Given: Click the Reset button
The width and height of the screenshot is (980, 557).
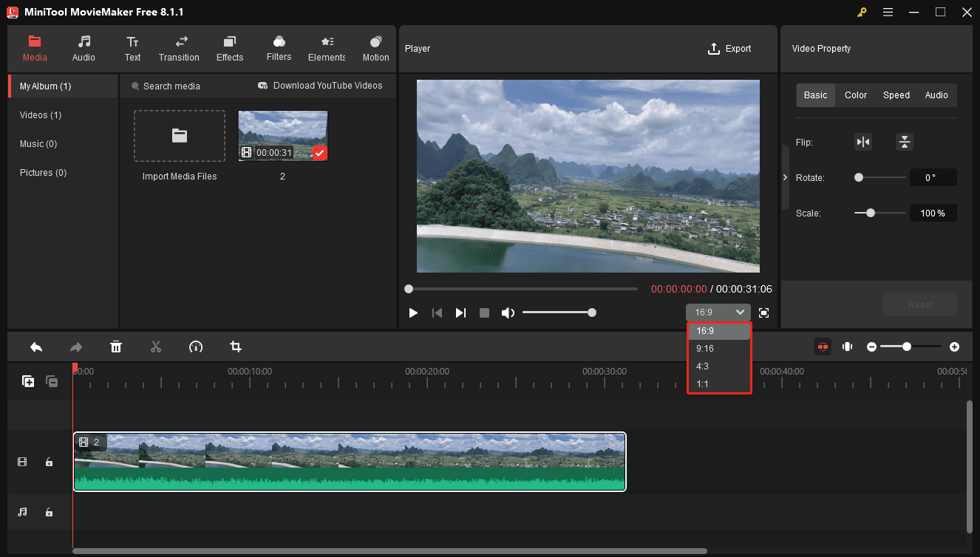Looking at the screenshot, I should coord(920,304).
